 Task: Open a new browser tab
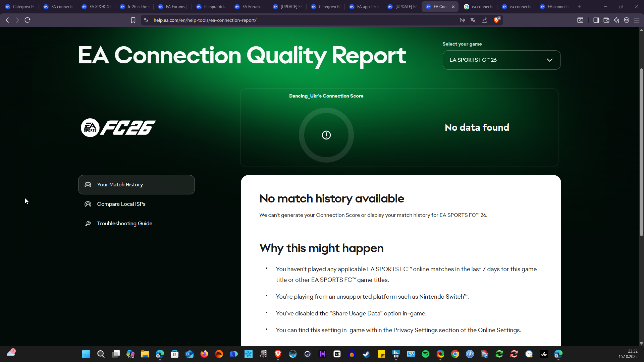(x=579, y=7)
